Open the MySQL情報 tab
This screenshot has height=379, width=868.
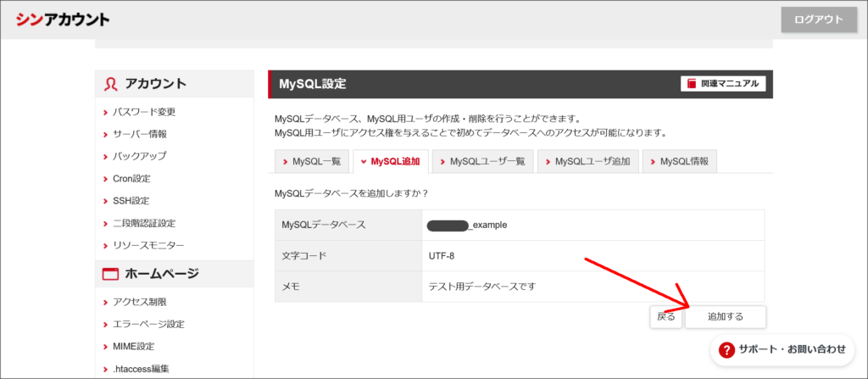pyautogui.click(x=679, y=161)
